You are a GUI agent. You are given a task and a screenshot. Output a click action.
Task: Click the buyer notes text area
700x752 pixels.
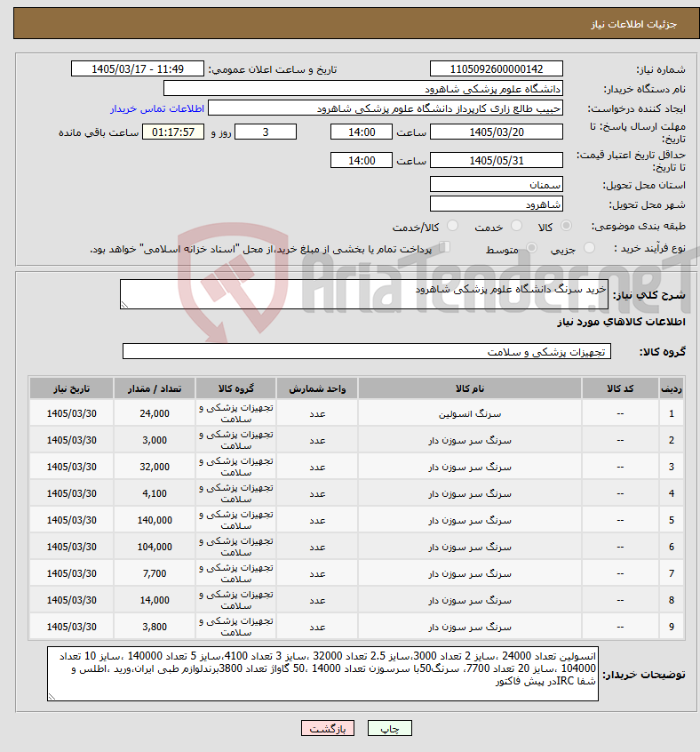[323, 674]
